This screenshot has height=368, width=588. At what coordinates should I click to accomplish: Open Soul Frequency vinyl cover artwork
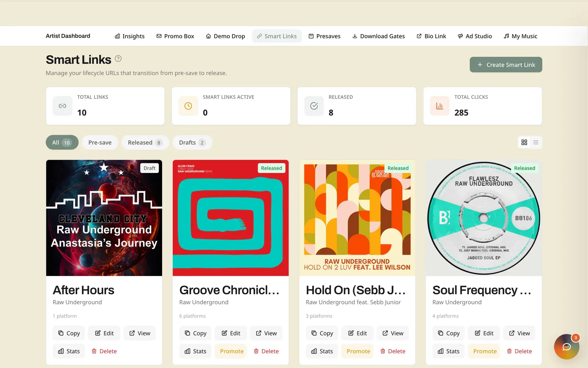coord(484,218)
